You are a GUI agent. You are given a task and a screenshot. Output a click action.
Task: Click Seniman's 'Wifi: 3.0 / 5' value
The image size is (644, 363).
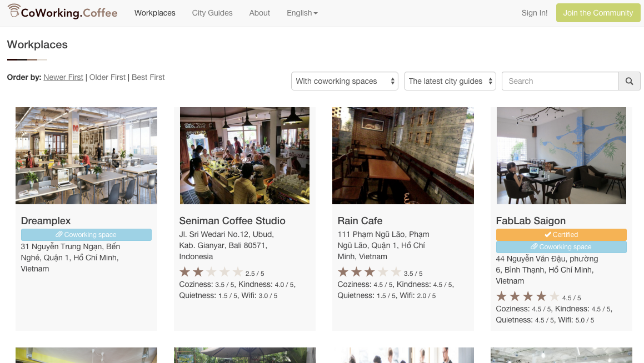point(258,296)
